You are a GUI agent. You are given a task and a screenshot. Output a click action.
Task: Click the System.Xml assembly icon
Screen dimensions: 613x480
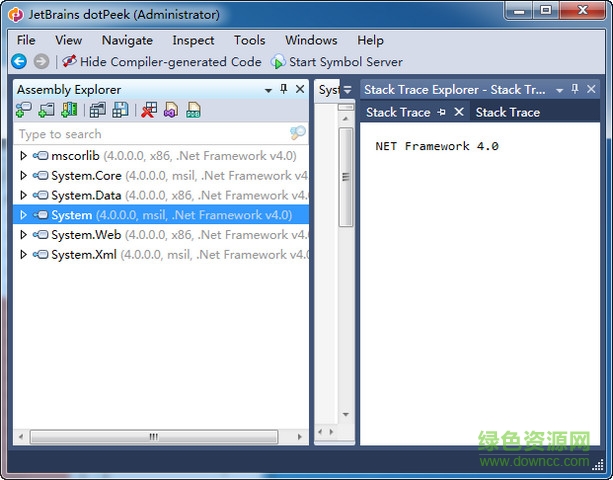(41, 254)
